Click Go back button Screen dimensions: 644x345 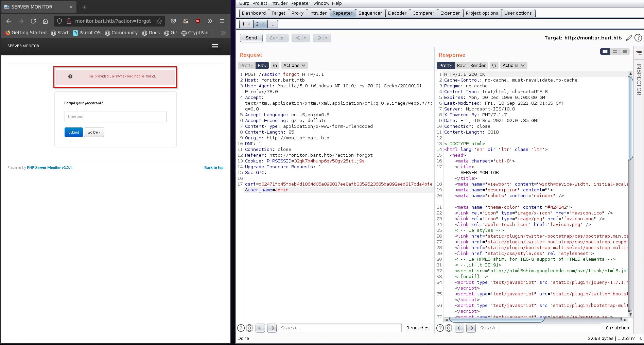[94, 132]
